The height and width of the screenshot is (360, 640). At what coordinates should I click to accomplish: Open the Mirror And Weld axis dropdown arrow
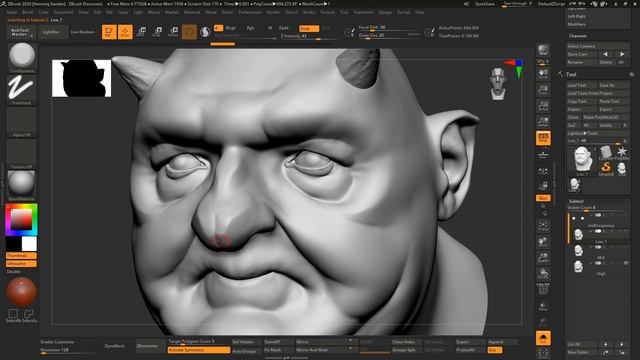350,349
